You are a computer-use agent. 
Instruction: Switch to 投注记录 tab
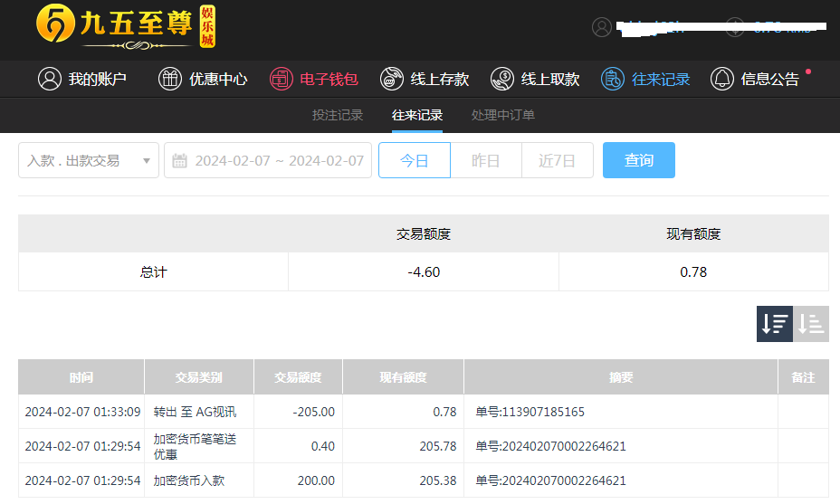coord(338,115)
